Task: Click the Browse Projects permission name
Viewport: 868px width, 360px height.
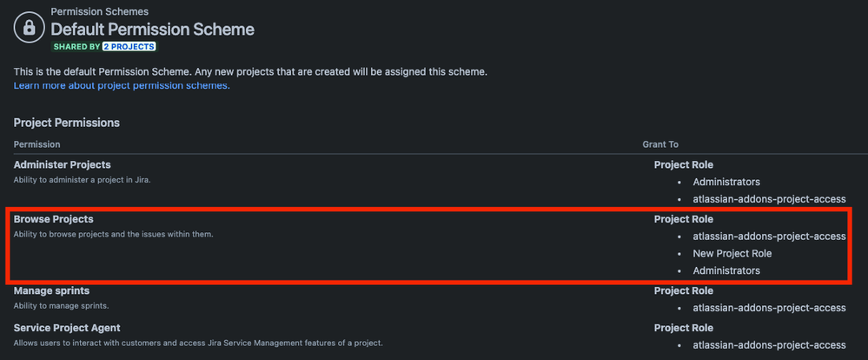Action: coord(54,219)
